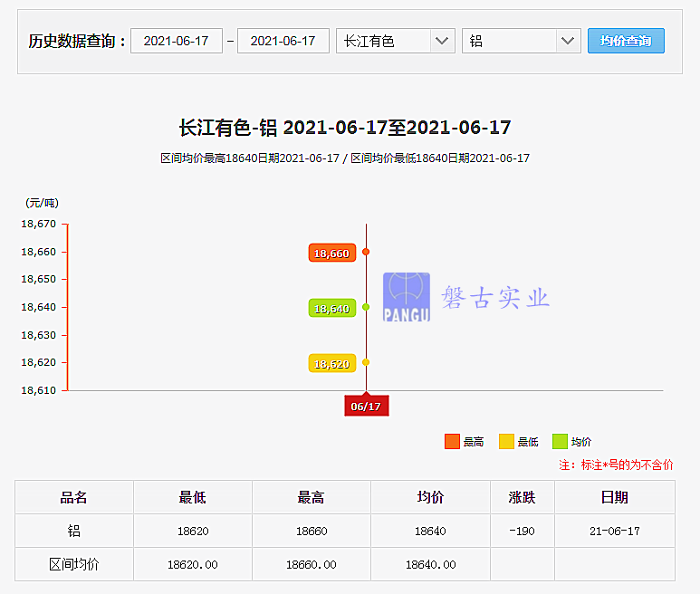
Task: Click the 18660.00 interval high cell
Action: (312, 564)
